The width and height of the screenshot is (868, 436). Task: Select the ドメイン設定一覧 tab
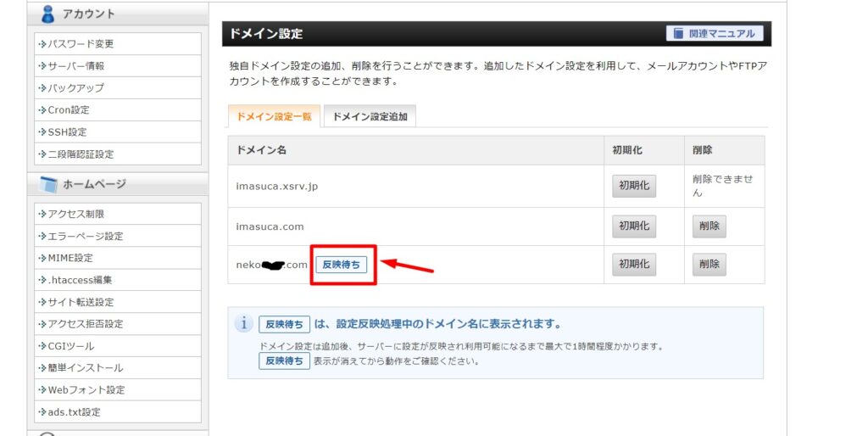(274, 116)
